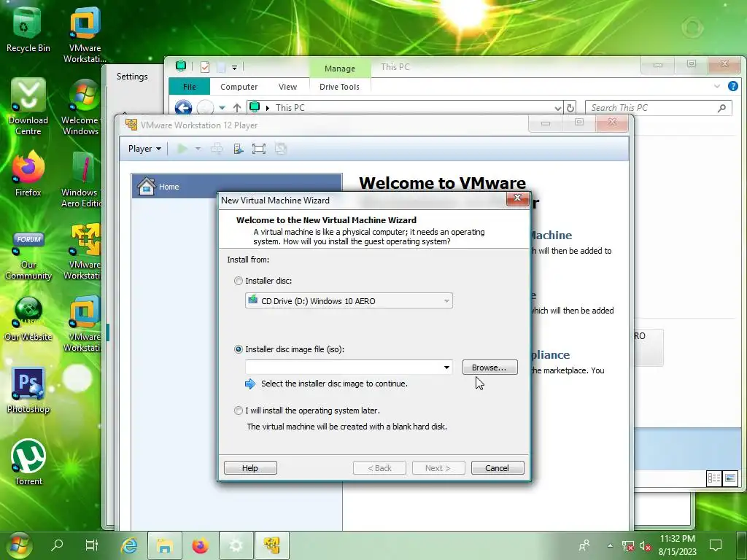Screen dimensions: 747x560
Task: Open the CD Drive (D:) Windows 10 AERO dropdown
Action: pyautogui.click(x=349, y=301)
